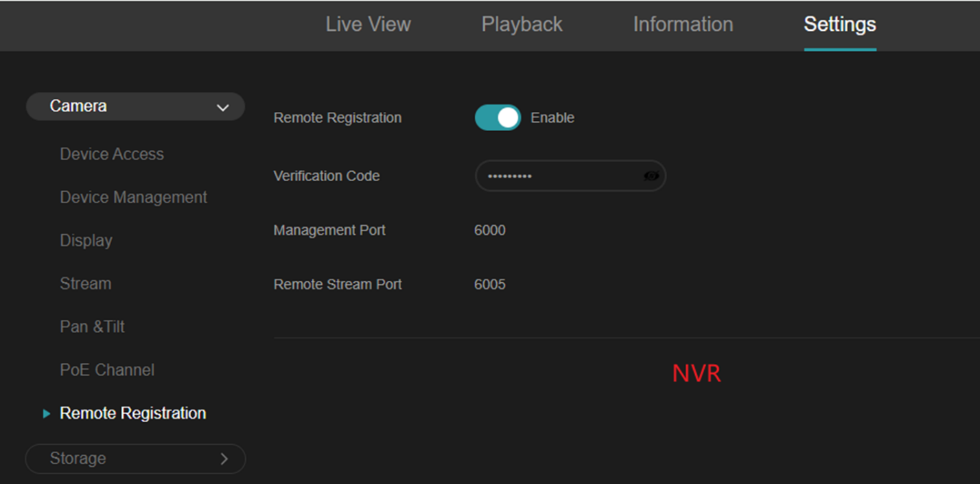Open Device Access in the sidebar

point(112,154)
